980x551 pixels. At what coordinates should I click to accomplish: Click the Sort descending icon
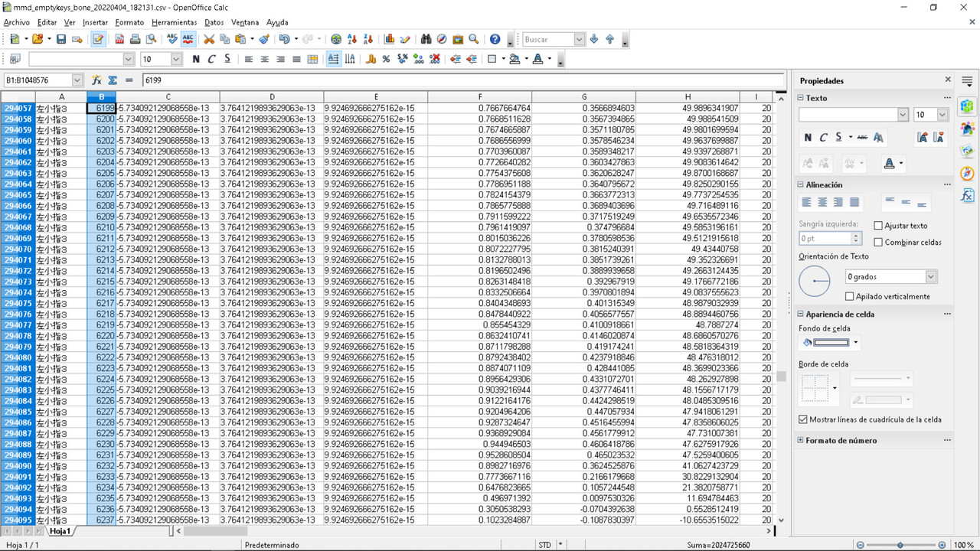point(367,39)
